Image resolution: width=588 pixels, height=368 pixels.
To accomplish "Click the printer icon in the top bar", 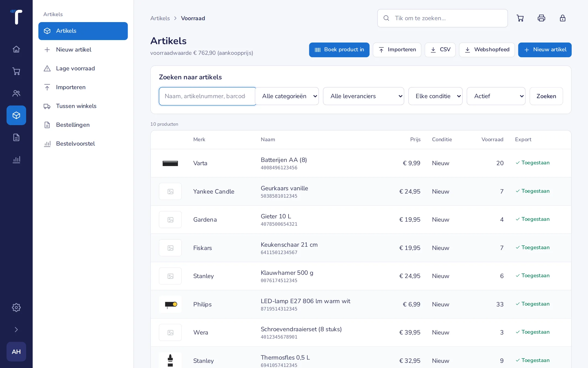I will point(541,18).
